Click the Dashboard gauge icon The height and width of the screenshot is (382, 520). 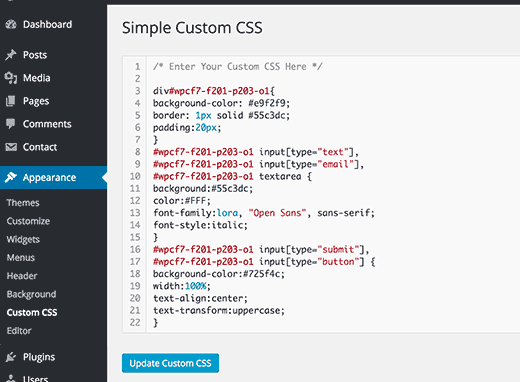click(11, 24)
